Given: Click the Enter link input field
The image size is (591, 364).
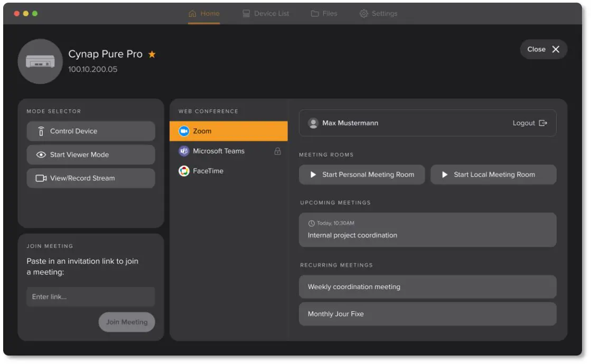Looking at the screenshot, I should click(x=90, y=296).
